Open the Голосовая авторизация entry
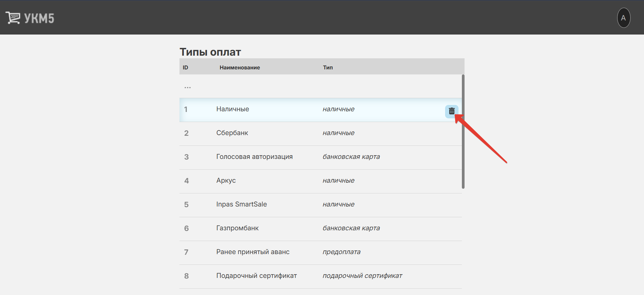The image size is (644, 295). (254, 157)
